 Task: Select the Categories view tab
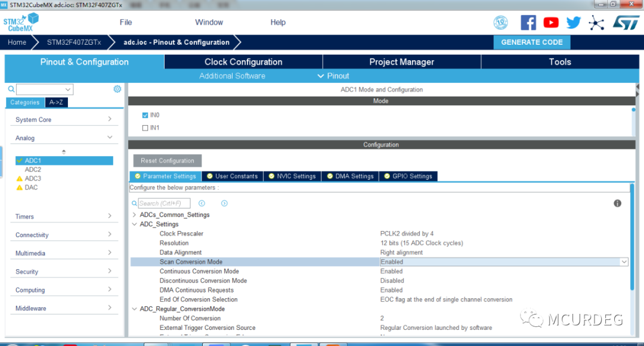[x=25, y=102]
